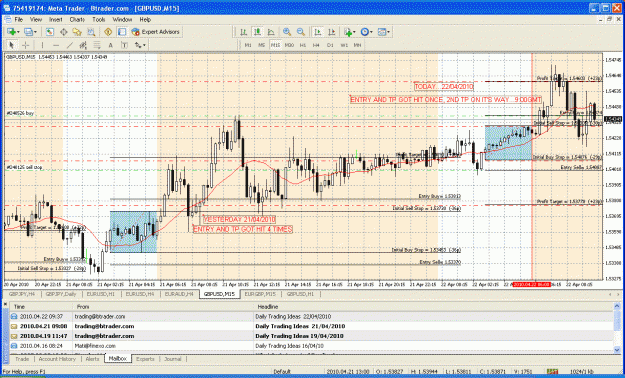
Task: Click the yellow diamond MetaEditor icon
Action: click(x=108, y=32)
